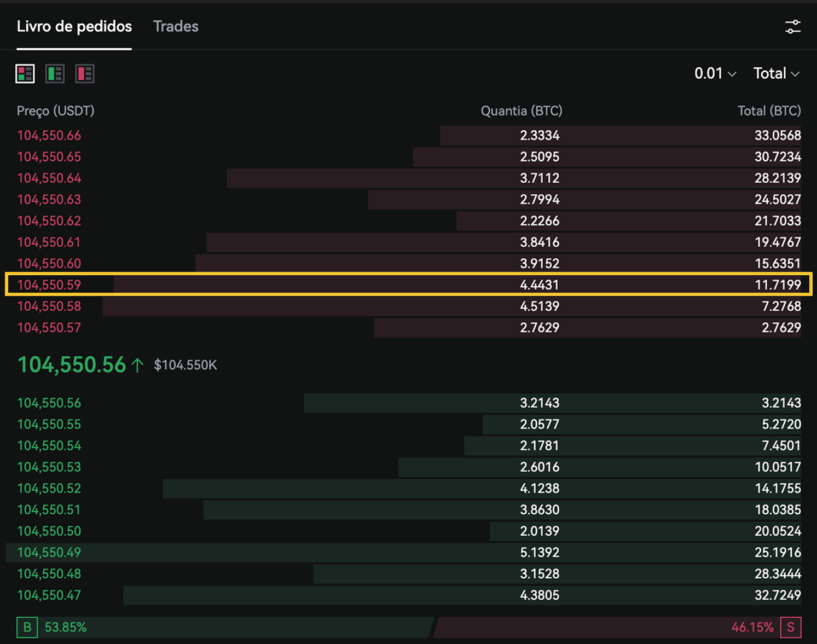Open order book settings sliders icon
This screenshot has height=644, width=817.
pyautogui.click(x=792, y=27)
